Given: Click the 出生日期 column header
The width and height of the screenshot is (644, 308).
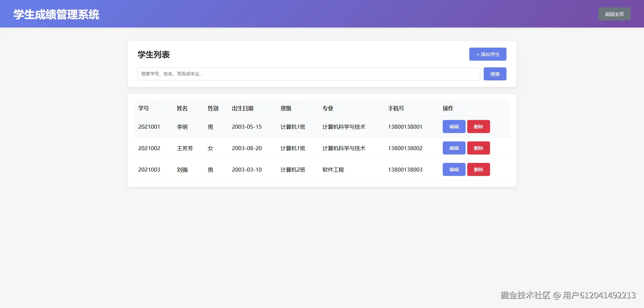Looking at the screenshot, I should coord(243,108).
